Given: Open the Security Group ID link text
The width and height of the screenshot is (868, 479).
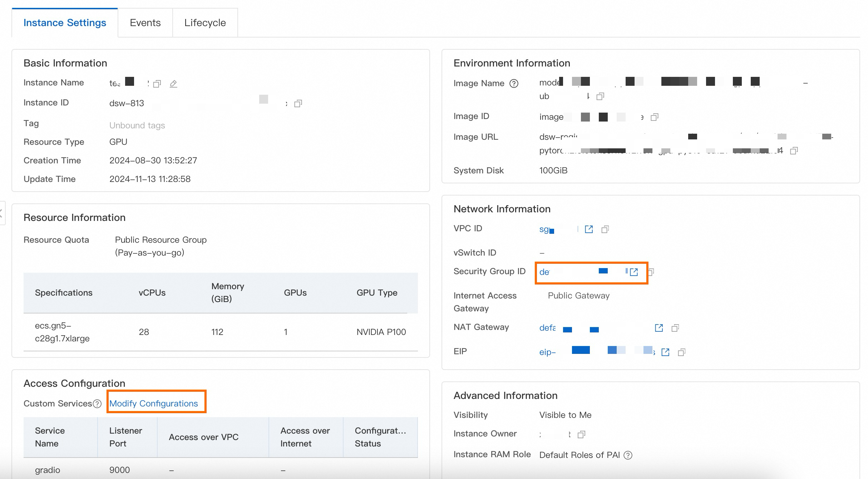Looking at the screenshot, I should coord(583,272).
